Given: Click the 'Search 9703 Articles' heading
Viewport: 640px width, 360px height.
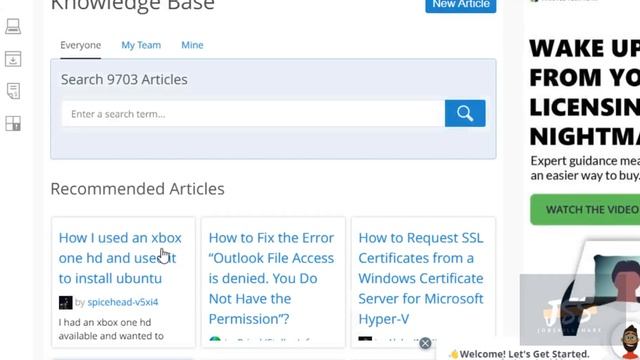Looking at the screenshot, I should click(x=124, y=80).
